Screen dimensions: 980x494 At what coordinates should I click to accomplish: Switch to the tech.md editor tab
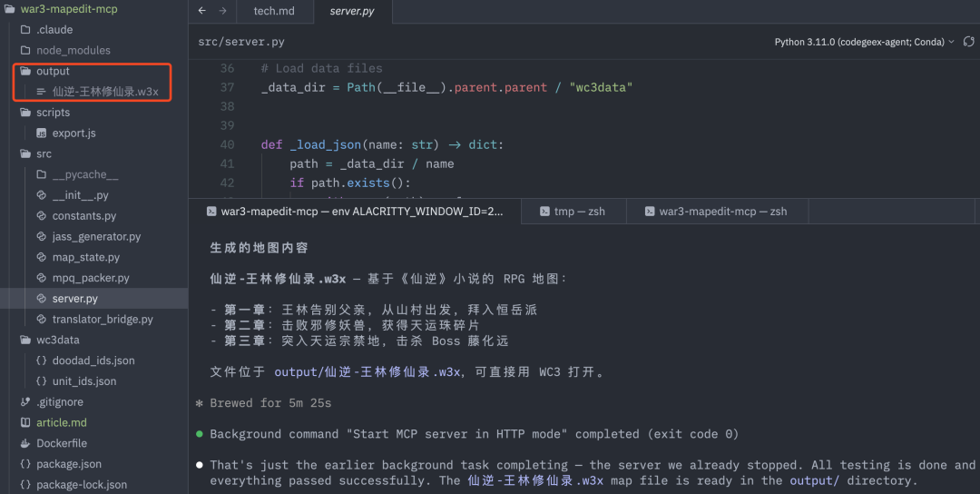click(x=274, y=11)
